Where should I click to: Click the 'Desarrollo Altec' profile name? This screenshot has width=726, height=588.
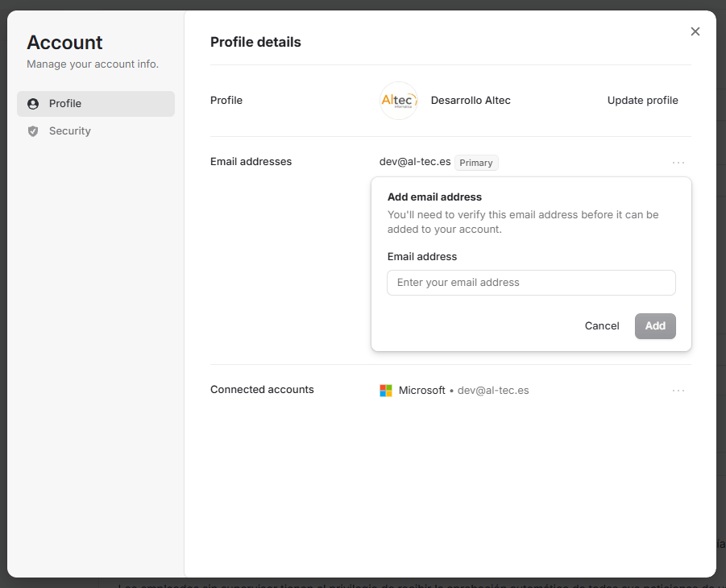click(x=471, y=101)
